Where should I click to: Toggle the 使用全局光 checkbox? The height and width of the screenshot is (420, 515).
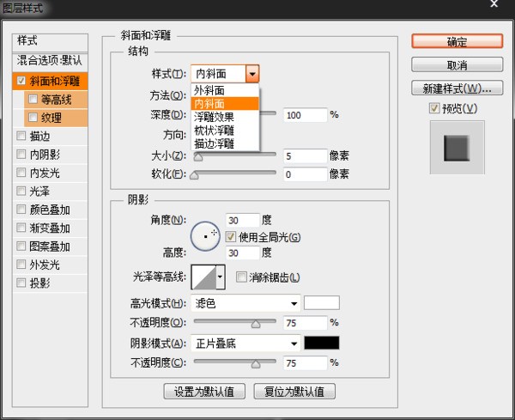(x=231, y=237)
